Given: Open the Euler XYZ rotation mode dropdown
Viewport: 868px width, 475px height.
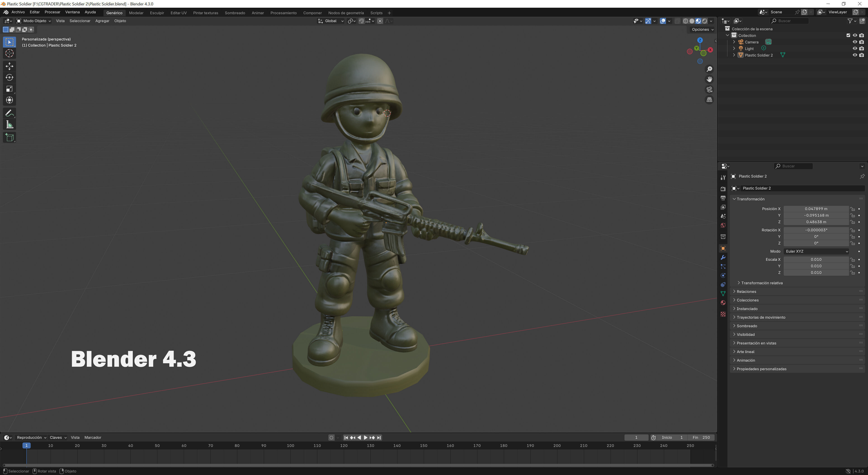Looking at the screenshot, I should [816, 252].
